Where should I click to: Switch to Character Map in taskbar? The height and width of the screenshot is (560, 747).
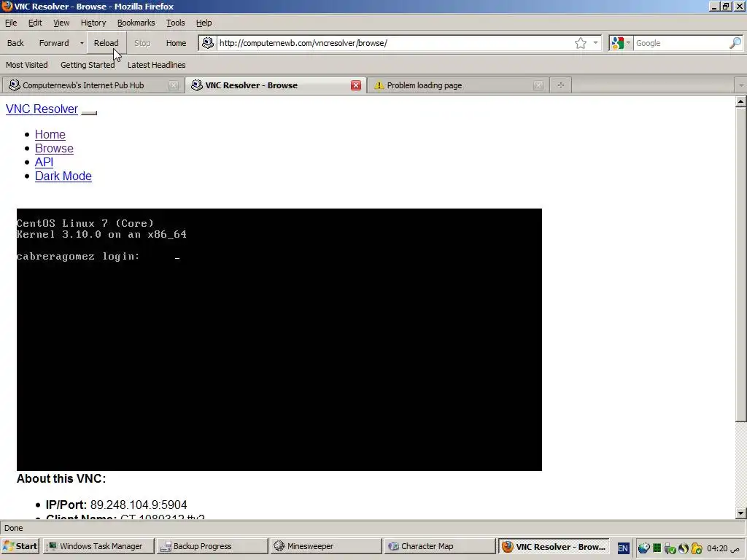coord(440,546)
